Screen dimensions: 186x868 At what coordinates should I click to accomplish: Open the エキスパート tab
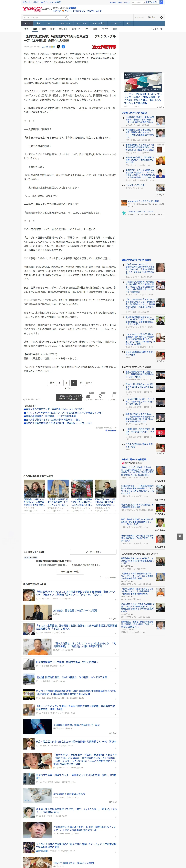64,24
